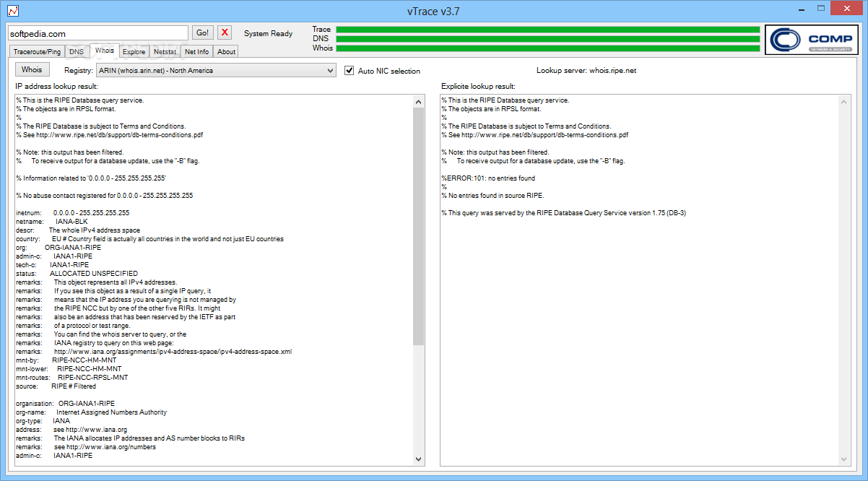Screen dimensions: 868x481
Task: Open the Netstat tab
Action: pos(165,52)
